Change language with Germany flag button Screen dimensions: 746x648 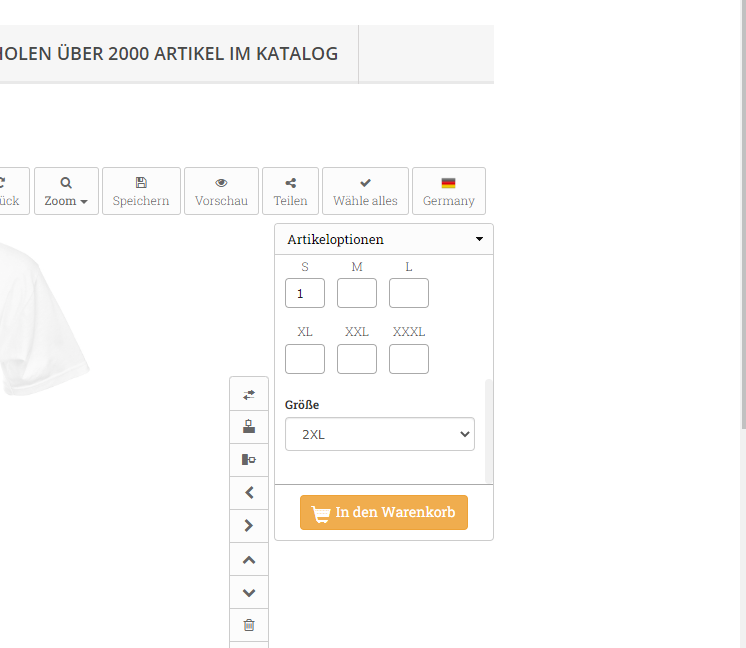click(449, 191)
